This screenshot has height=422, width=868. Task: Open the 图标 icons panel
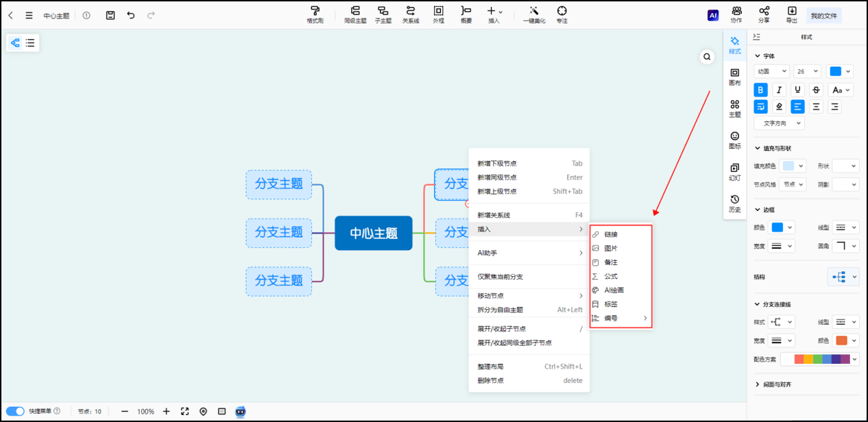[x=734, y=139]
